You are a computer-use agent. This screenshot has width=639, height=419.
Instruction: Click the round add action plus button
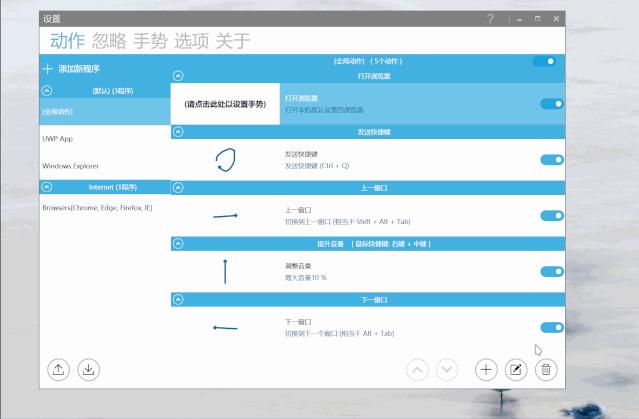click(x=486, y=370)
